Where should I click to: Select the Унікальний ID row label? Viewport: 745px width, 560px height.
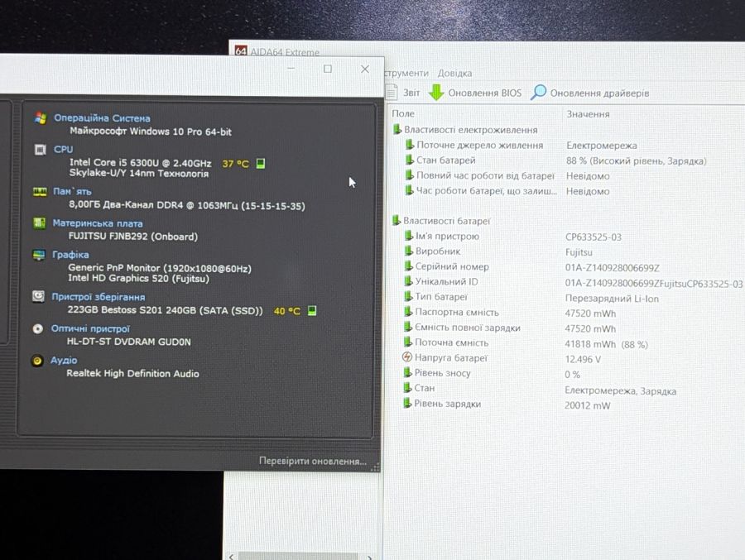click(447, 281)
